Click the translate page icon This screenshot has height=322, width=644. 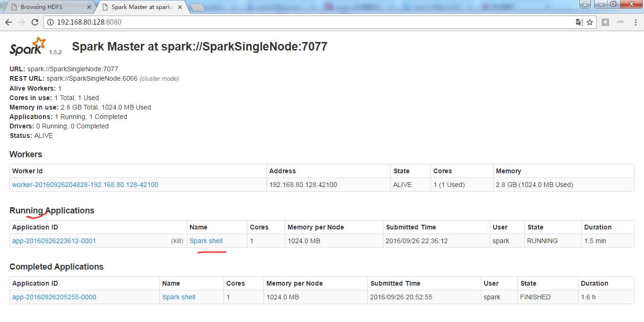[579, 22]
